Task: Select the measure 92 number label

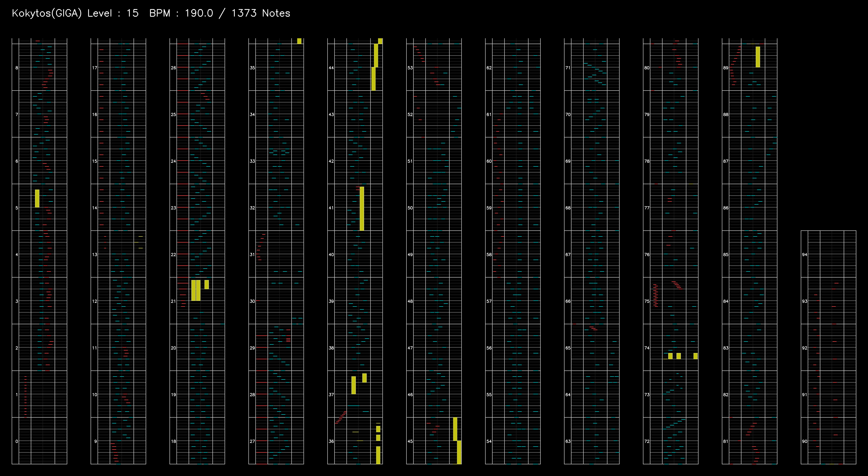Action: (805, 348)
